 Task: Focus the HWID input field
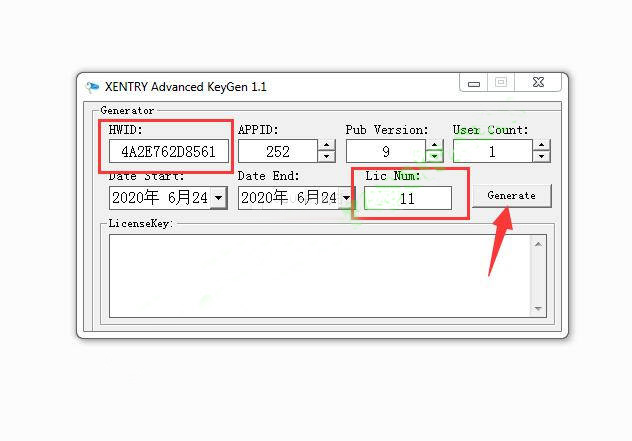(x=168, y=151)
